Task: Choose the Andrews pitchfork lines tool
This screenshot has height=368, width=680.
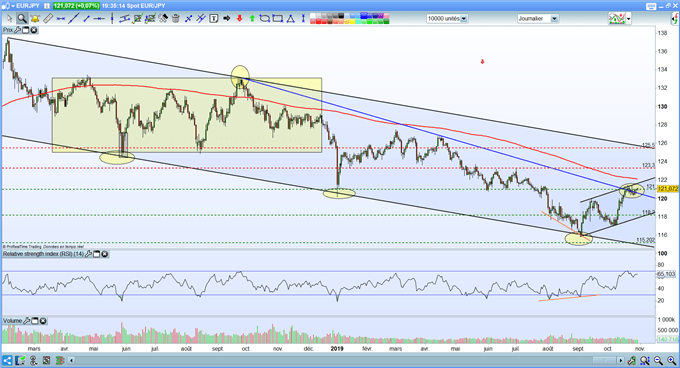Action: coord(201,19)
